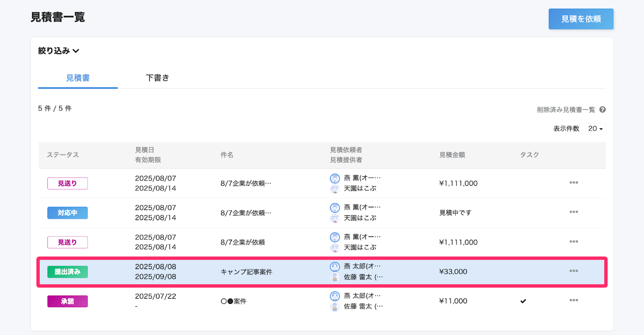The width and height of the screenshot is (644, 335).
Task: Open the 表示件数 20 dropdown
Action: (595, 129)
